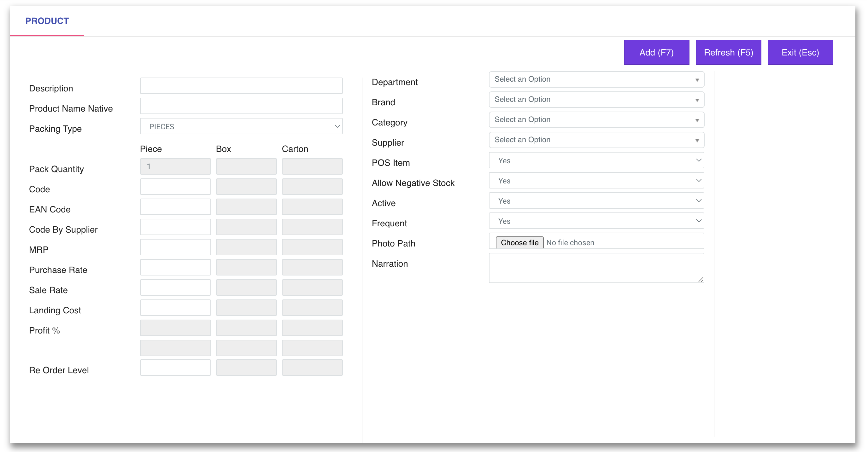Click the Description input field
The width and height of the screenshot is (868, 452).
coord(241,85)
